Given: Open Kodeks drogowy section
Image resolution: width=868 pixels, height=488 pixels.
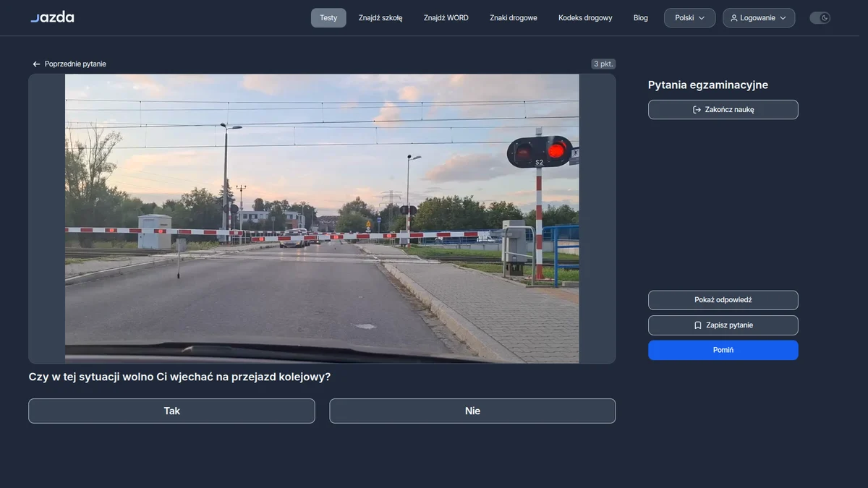Looking at the screenshot, I should (x=585, y=18).
